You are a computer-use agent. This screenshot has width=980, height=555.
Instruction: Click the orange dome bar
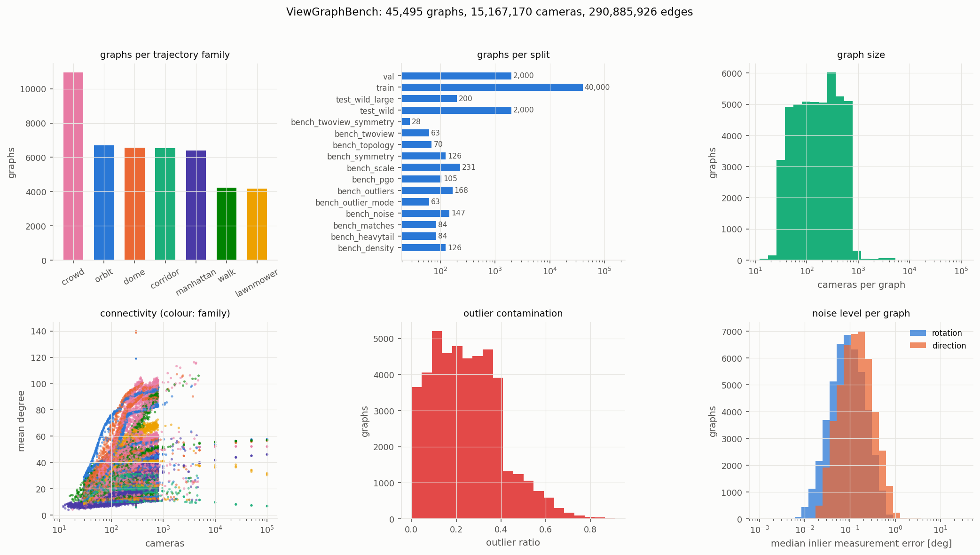tap(134, 204)
